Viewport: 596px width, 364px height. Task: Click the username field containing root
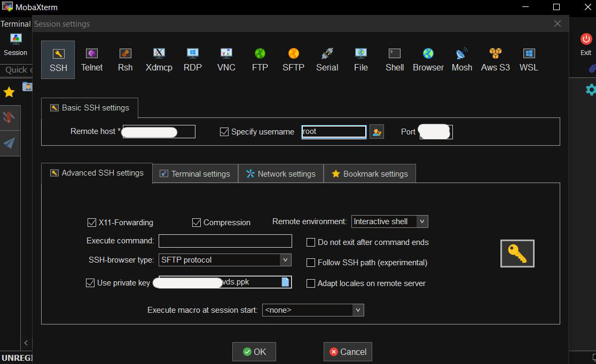click(334, 132)
